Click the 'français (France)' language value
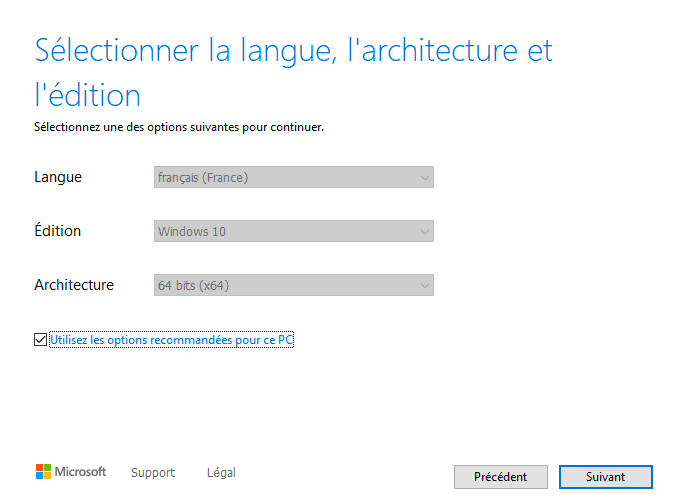 [202, 178]
